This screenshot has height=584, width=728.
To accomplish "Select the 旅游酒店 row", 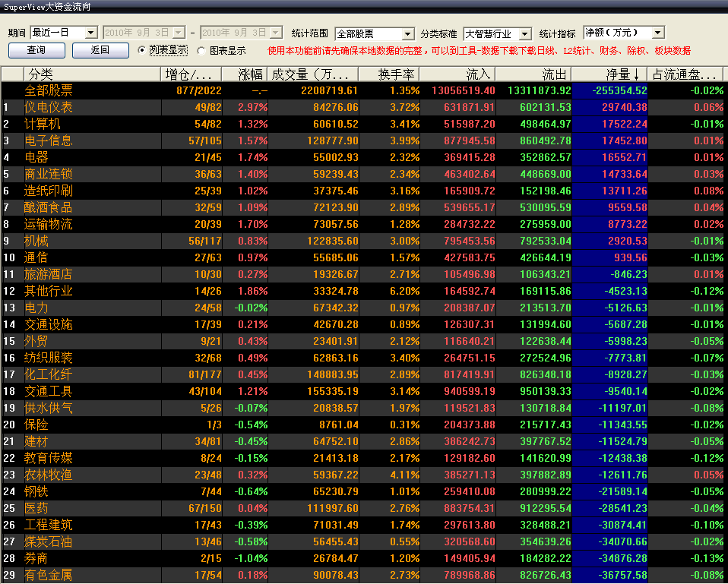I will 363,275.
